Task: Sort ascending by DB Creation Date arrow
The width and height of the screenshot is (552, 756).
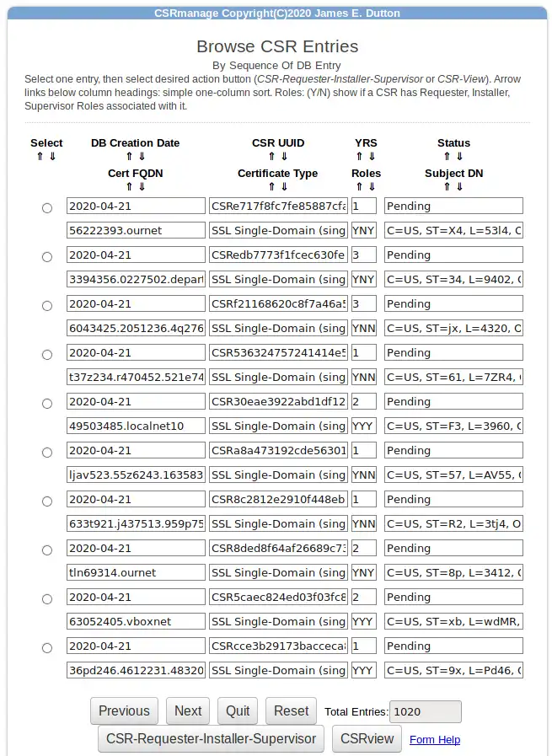Action: tap(129, 156)
